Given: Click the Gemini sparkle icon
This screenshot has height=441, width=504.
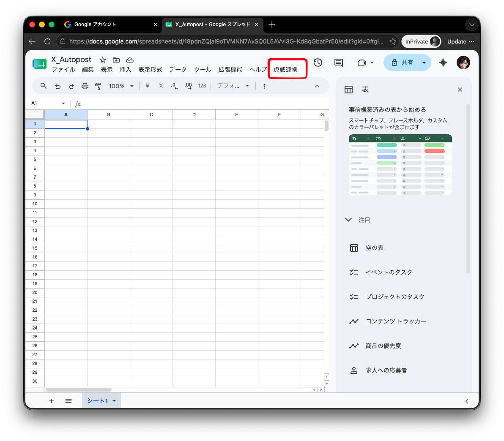Looking at the screenshot, I should (x=443, y=63).
